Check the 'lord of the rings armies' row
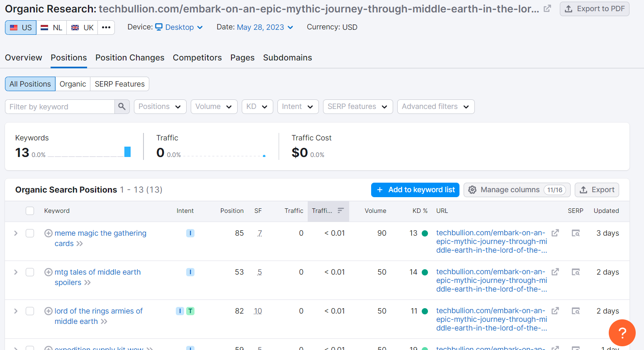This screenshot has height=350, width=644. pyautogui.click(x=30, y=311)
